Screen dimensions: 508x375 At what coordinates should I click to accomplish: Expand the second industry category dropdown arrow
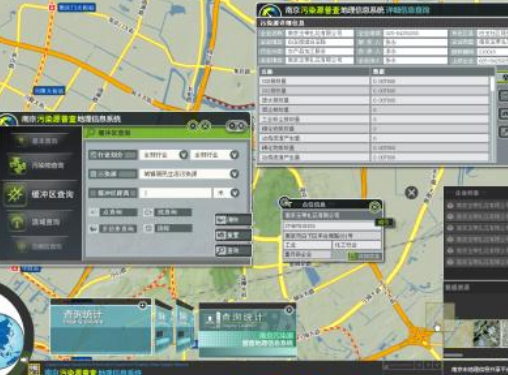234,155
